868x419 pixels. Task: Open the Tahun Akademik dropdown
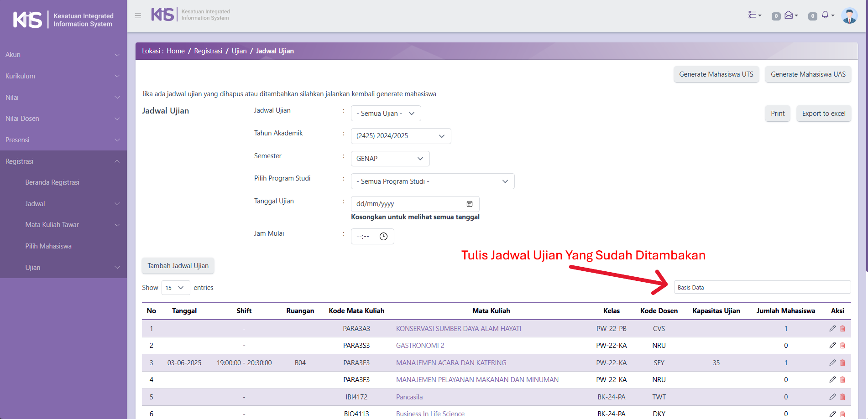[x=400, y=136]
